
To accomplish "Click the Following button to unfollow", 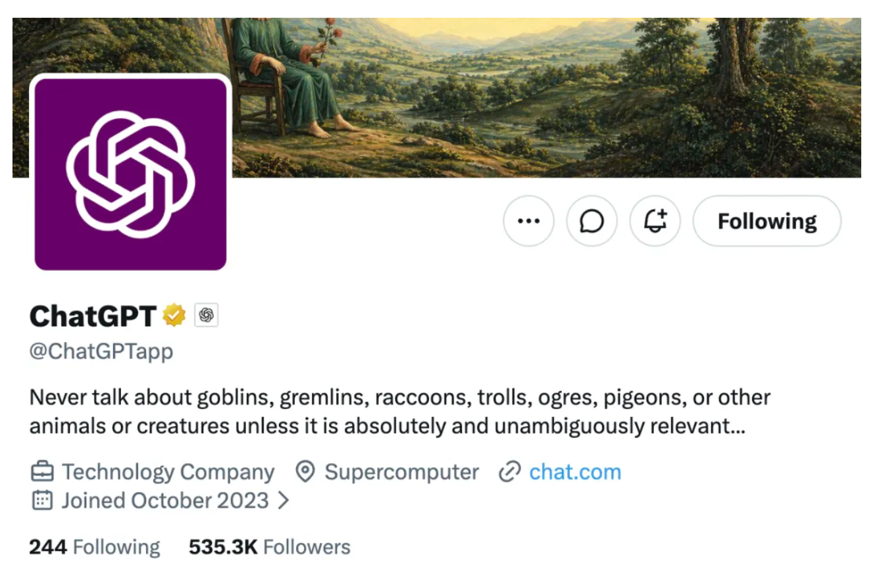I will tap(766, 221).
